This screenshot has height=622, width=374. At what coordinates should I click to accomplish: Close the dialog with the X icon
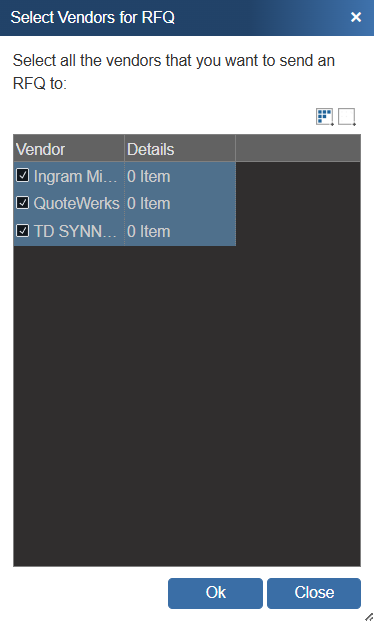(356, 17)
